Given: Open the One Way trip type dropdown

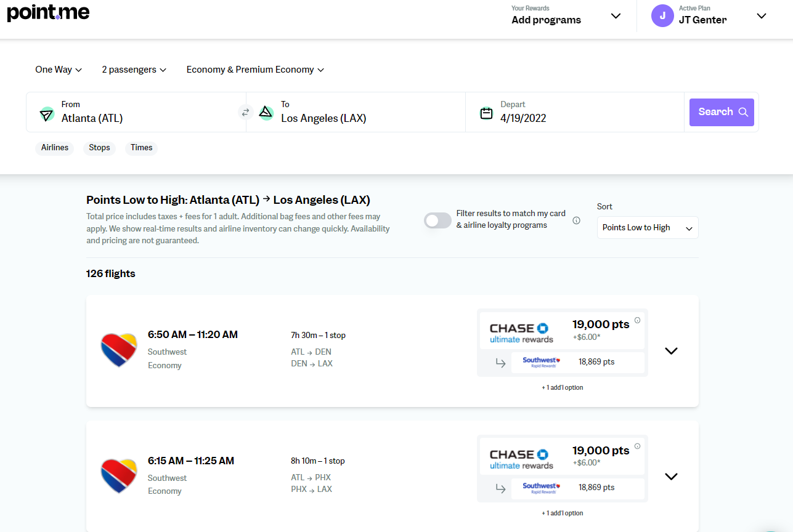Looking at the screenshot, I should pos(59,70).
